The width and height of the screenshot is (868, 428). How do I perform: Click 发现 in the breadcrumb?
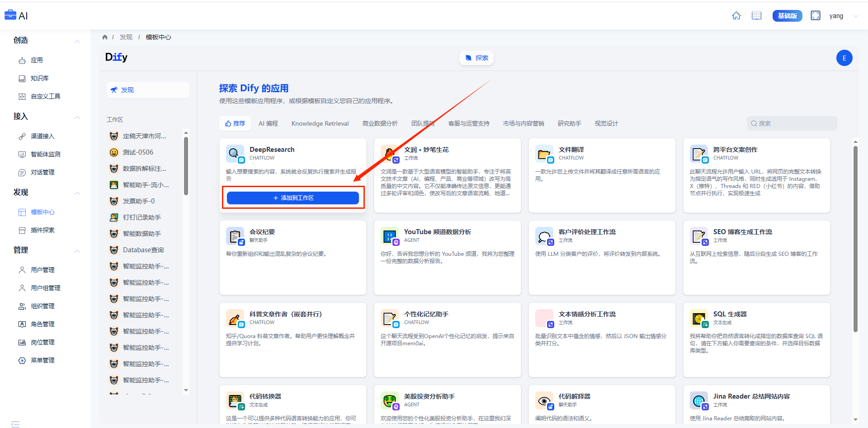pos(126,37)
